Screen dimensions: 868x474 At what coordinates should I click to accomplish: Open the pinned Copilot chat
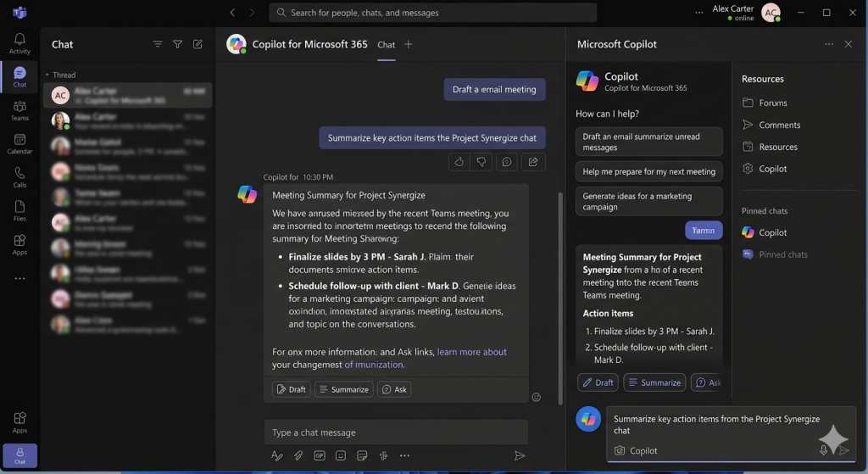coord(765,232)
